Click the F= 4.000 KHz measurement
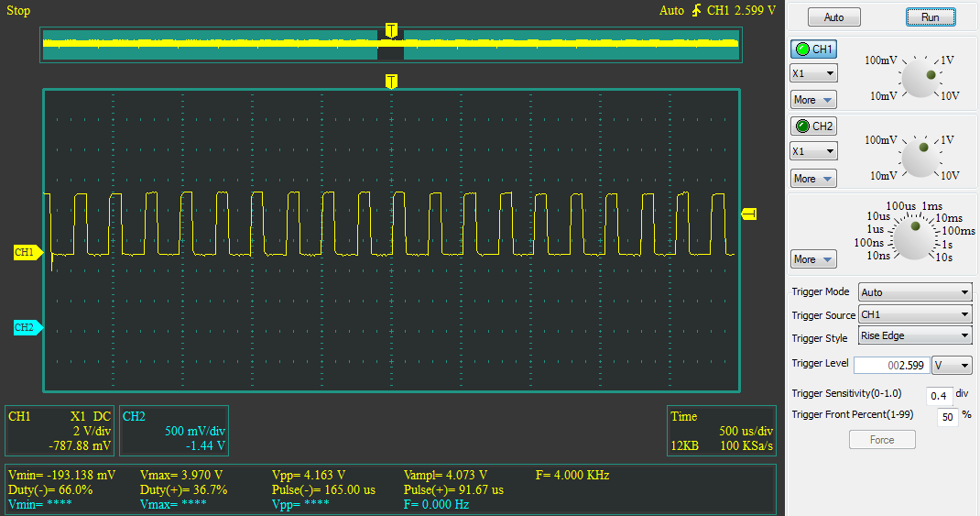Viewport: 980px width, 516px height. [x=572, y=476]
